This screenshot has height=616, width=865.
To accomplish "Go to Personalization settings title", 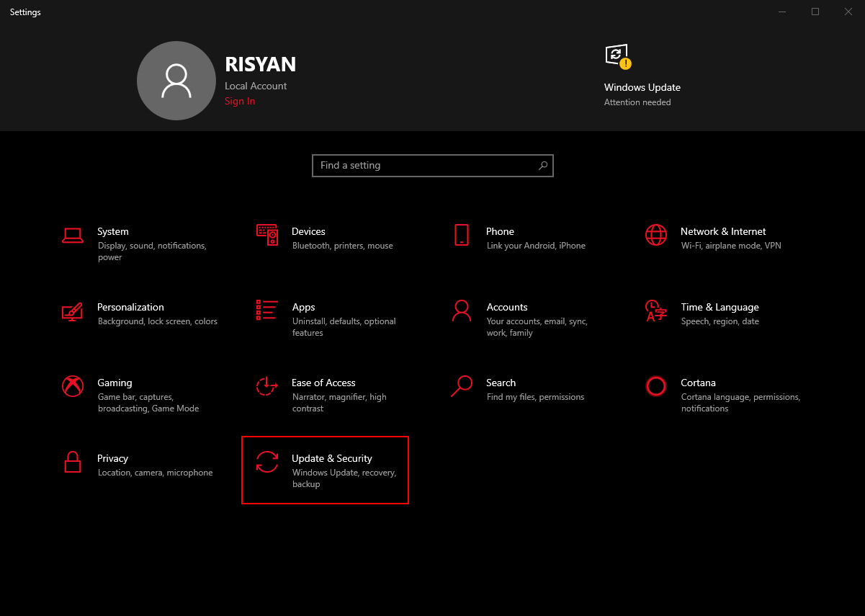I will tap(131, 307).
